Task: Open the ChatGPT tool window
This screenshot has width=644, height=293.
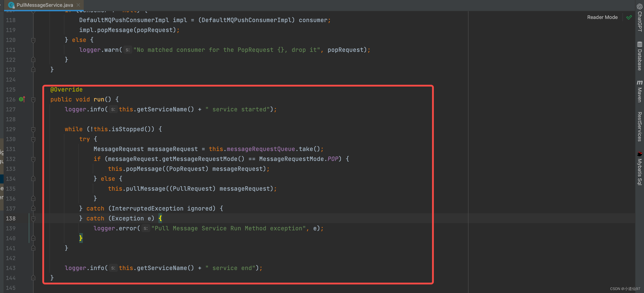Action: [x=639, y=18]
